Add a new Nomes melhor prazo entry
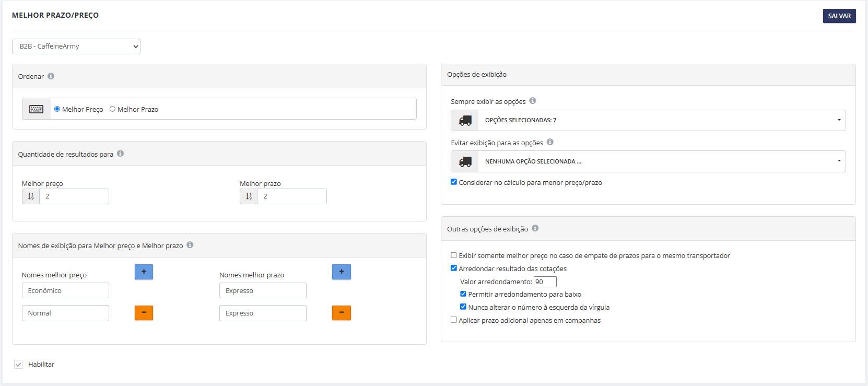Viewport: 868px width, 386px height. [342, 272]
